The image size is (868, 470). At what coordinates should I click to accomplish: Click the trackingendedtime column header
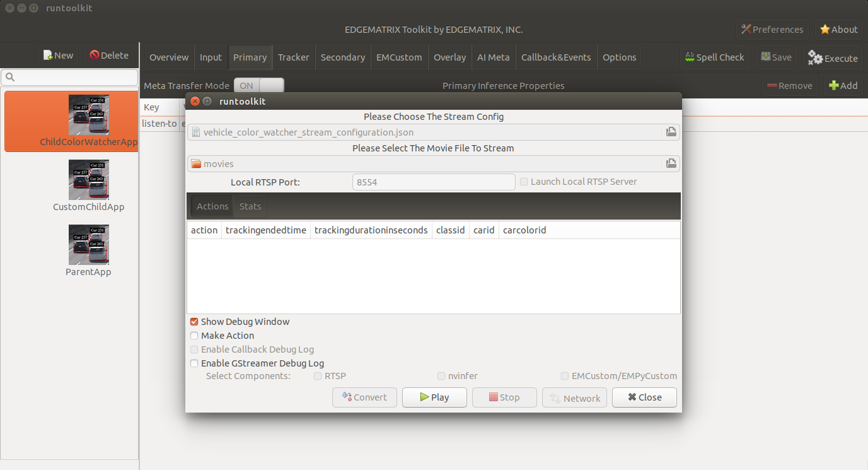(x=266, y=230)
